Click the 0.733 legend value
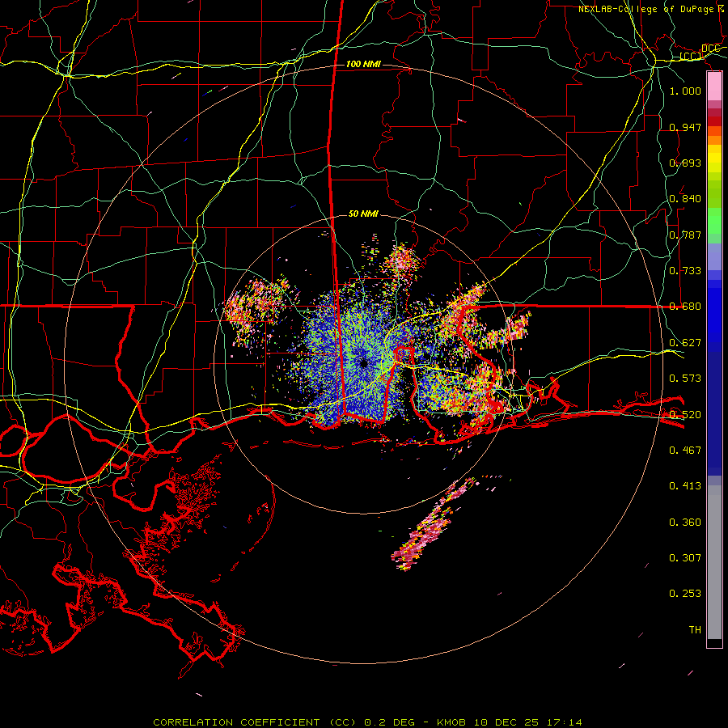The width and height of the screenshot is (728, 728). (685, 271)
